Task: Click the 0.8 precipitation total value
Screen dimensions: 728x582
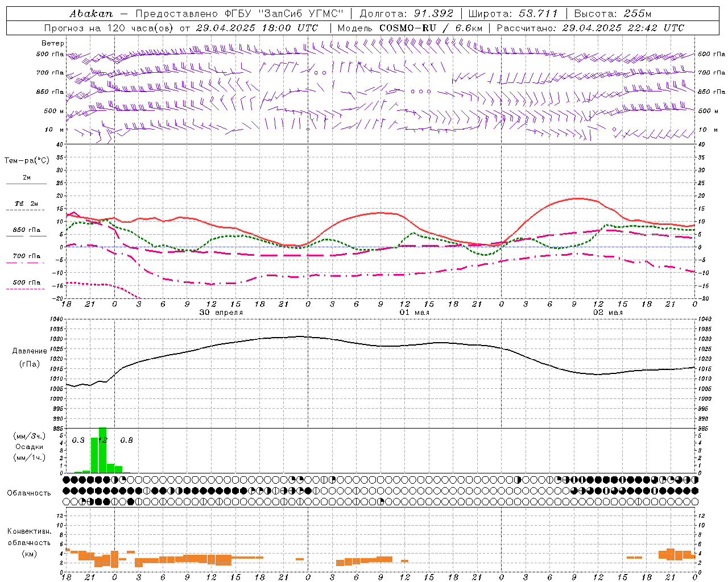Action: click(x=126, y=440)
